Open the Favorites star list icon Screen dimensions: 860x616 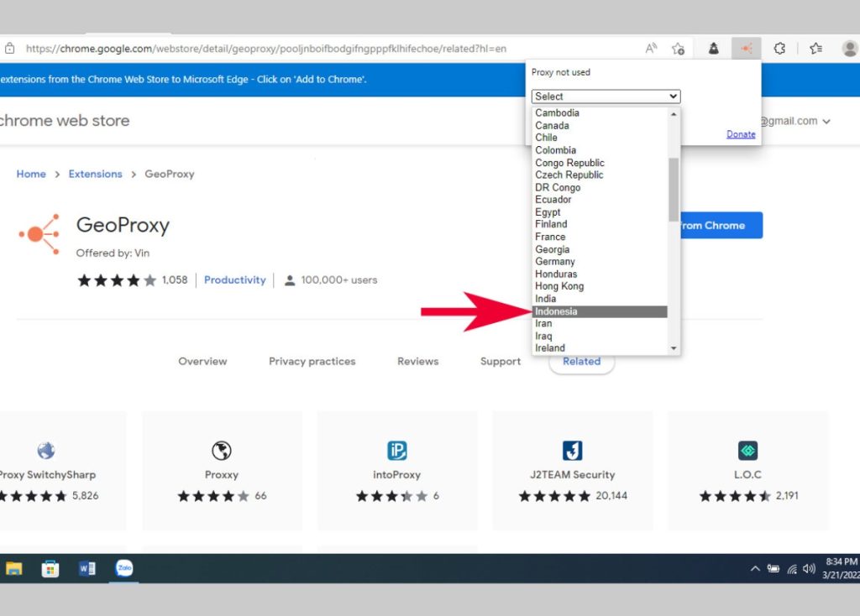[815, 48]
